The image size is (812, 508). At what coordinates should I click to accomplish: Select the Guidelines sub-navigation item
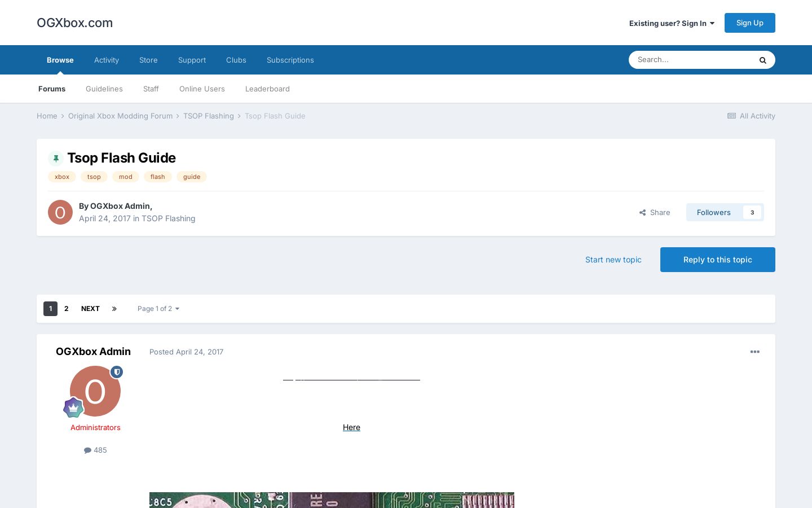pos(104,89)
